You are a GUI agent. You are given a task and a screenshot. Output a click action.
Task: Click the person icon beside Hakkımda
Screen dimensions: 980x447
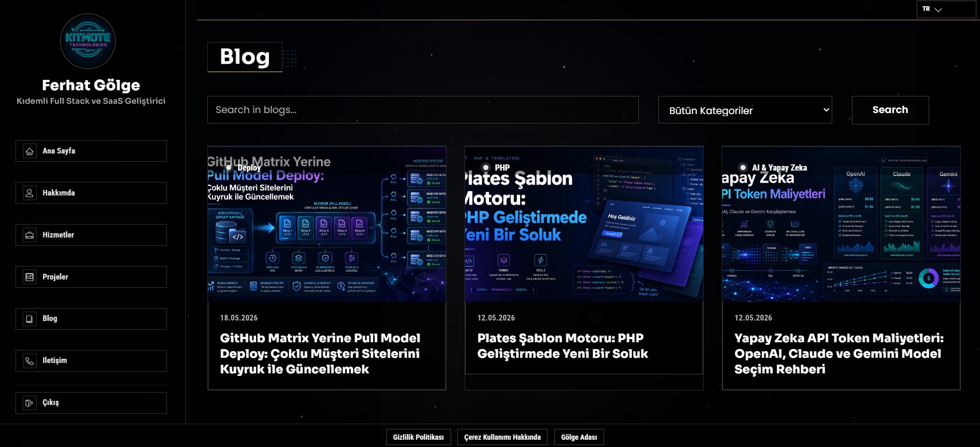coord(30,193)
